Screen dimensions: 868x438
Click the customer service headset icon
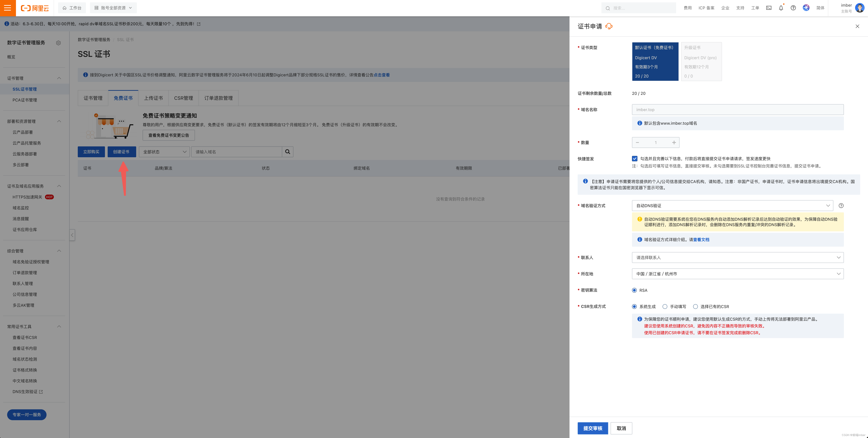[x=609, y=26]
